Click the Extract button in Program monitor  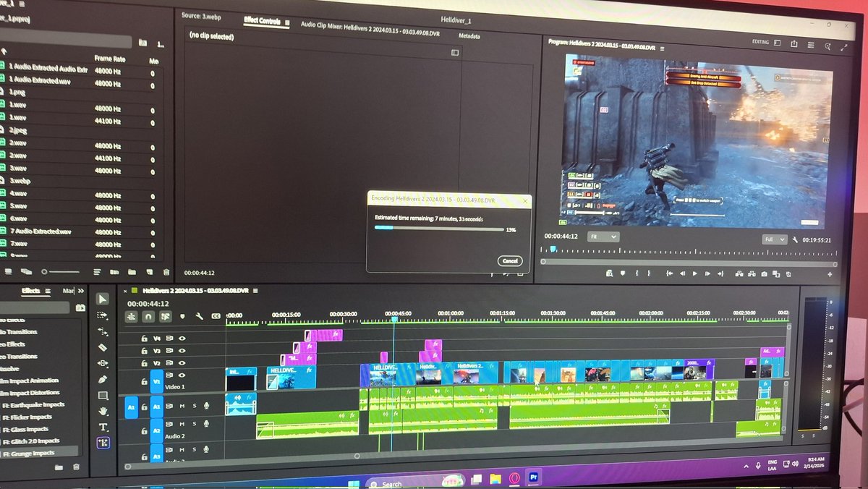(752, 274)
